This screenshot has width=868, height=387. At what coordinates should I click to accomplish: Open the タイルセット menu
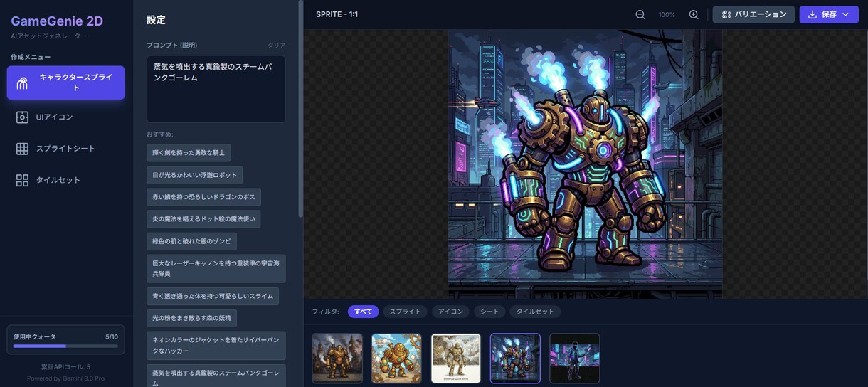pos(65,180)
